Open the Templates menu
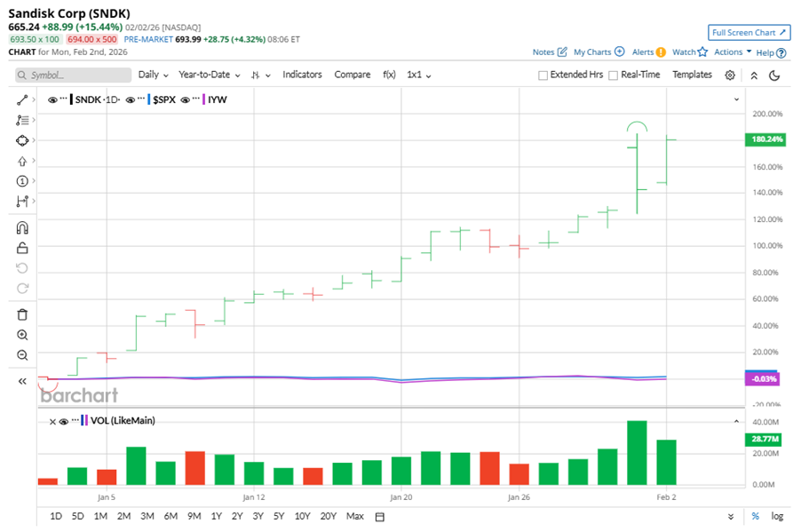Image resolution: width=801 pixels, height=532 pixels. pyautogui.click(x=692, y=75)
